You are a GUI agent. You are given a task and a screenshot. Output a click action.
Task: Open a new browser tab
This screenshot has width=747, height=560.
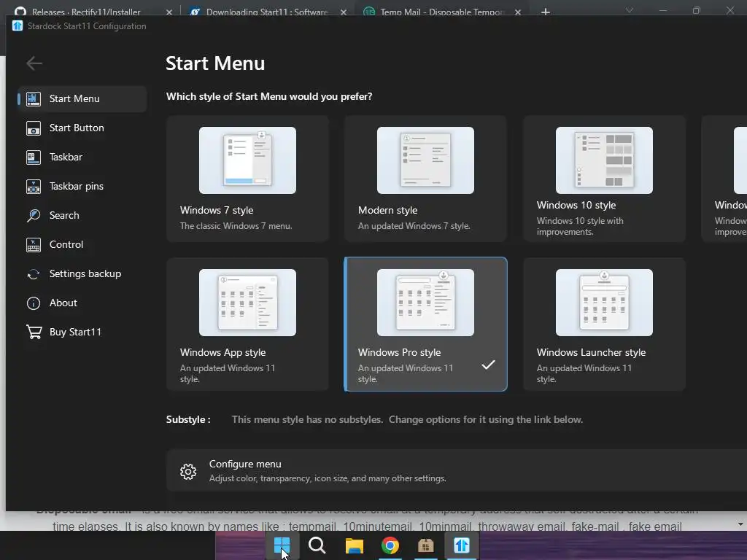(546, 12)
